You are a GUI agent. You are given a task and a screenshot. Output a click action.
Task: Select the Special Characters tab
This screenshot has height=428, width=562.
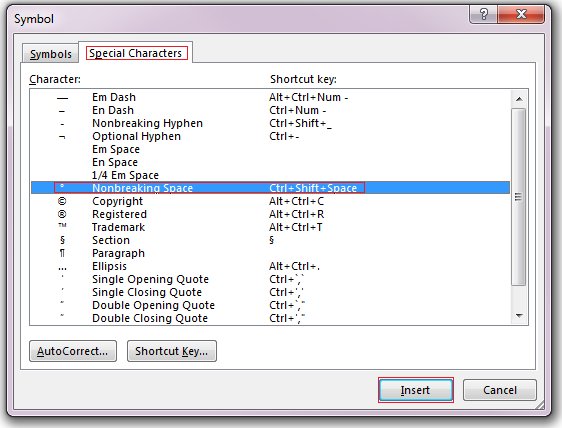(136, 53)
